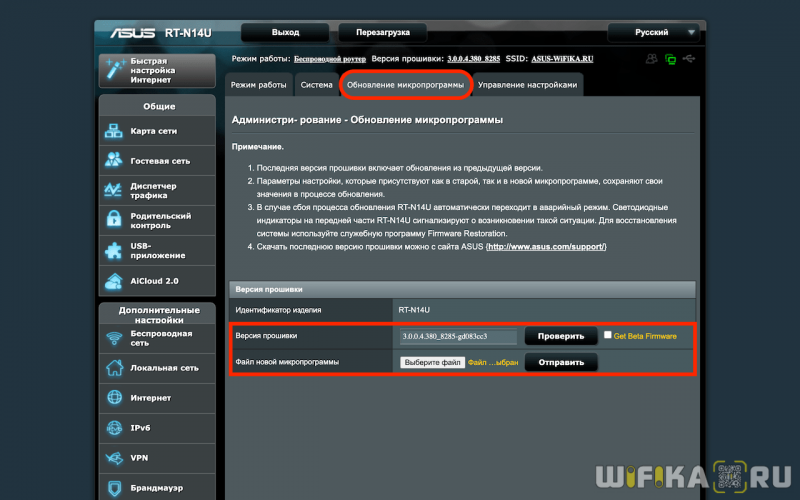Click the Файл ...ыбран file status text
Screen dimensions: 800x500
493,362
